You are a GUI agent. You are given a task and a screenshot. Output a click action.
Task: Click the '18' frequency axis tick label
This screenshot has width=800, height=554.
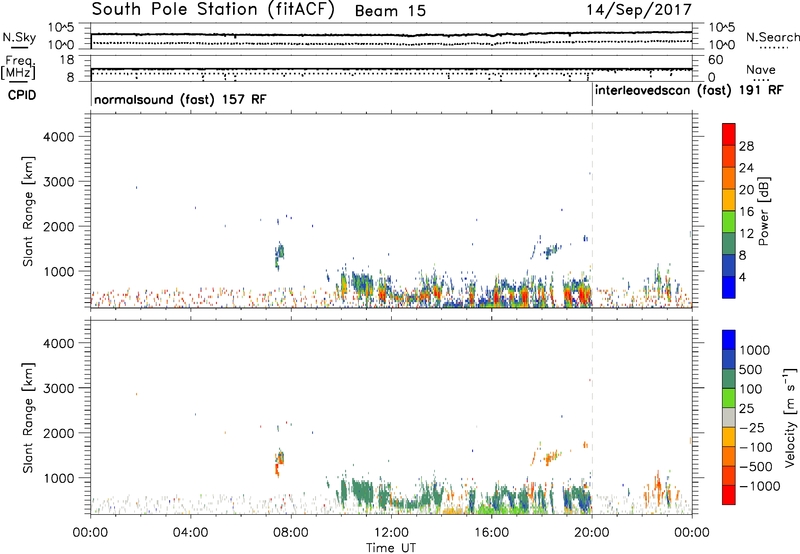tap(67, 60)
